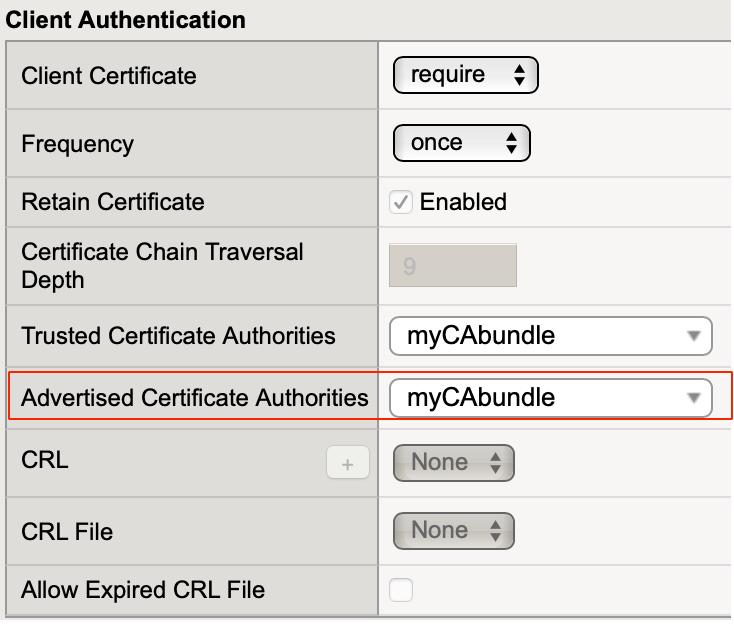Click the Allow Expired CRL File label
Image resolution: width=734 pixels, height=624 pixels.
pyautogui.click(x=143, y=590)
